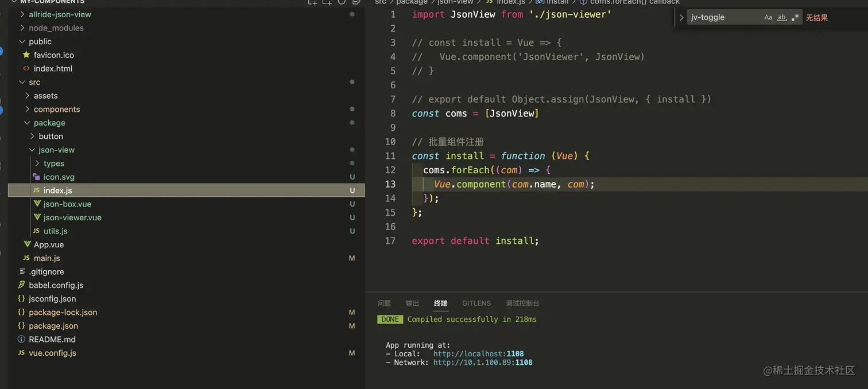Image resolution: width=868 pixels, height=389 pixels.
Task: Click the Vue icon of json-viewer.vue
Action: [37, 217]
